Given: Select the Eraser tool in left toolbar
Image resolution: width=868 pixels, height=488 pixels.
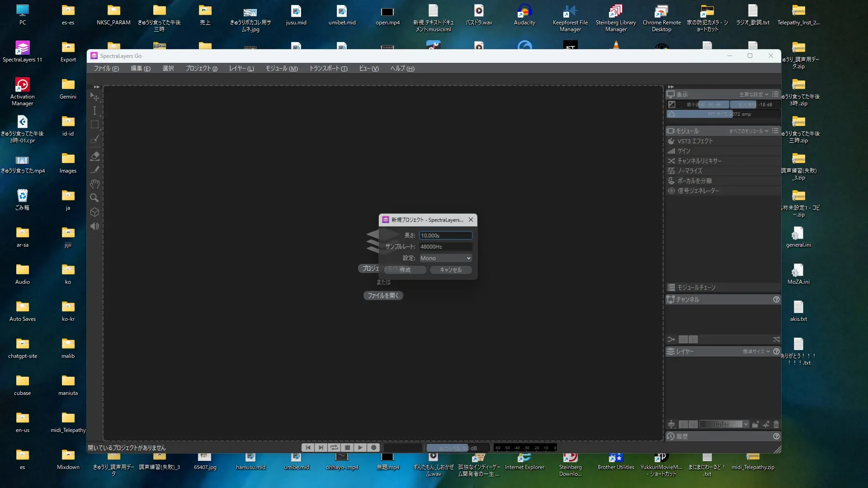Looking at the screenshot, I should coord(94,156).
